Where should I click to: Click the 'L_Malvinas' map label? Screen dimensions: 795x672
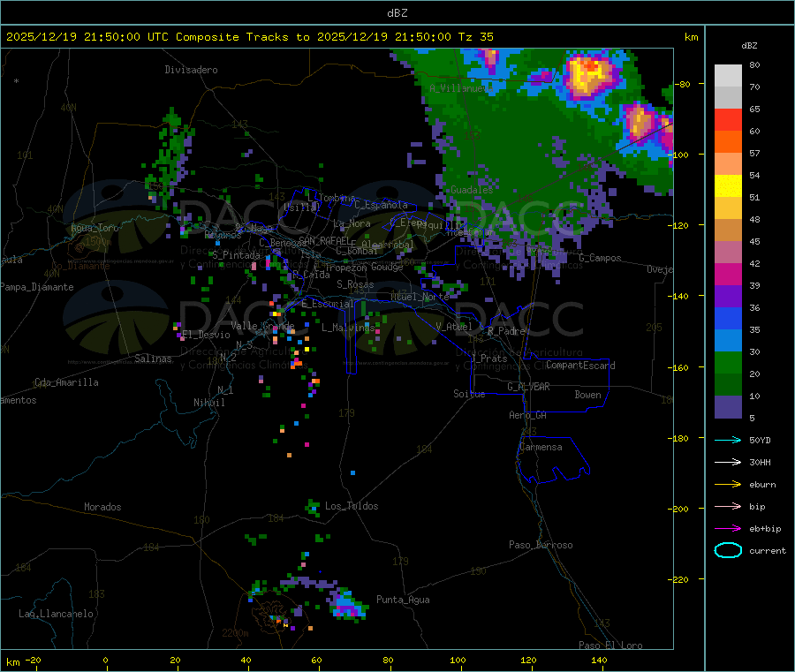[348, 328]
